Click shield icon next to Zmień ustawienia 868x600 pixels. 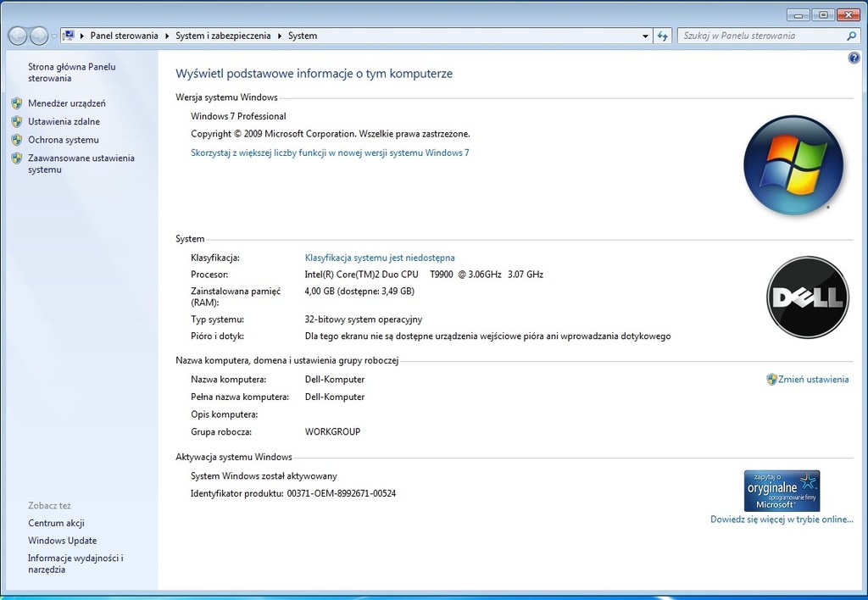point(771,380)
